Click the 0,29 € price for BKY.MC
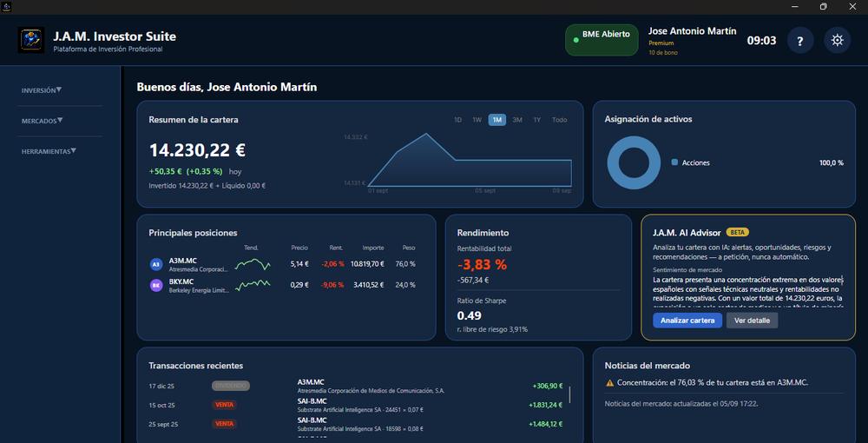 tap(299, 285)
